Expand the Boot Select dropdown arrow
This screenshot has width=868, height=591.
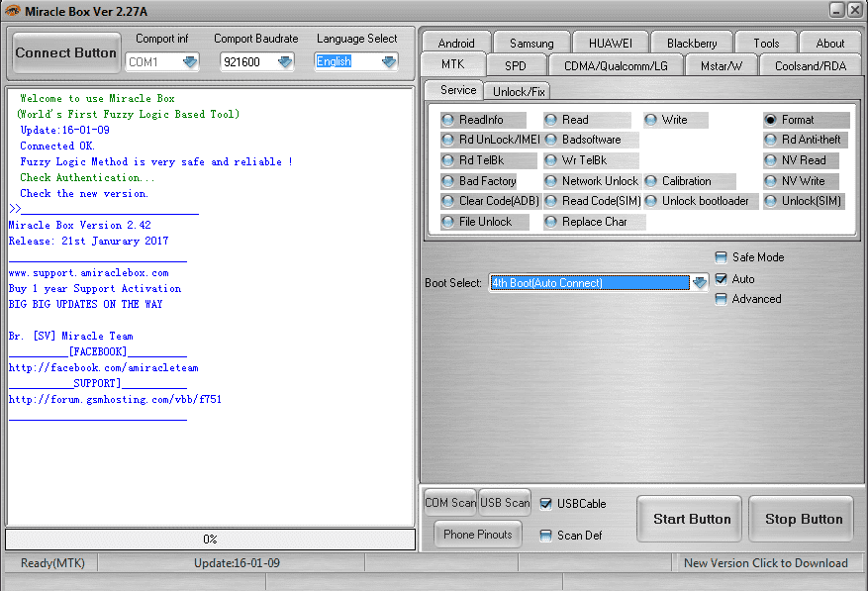pyautogui.click(x=700, y=282)
